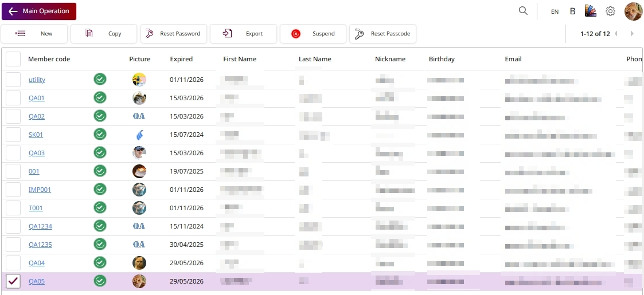644x295 pixels.
Task: Click the QA04 member picture thumbnail
Action: [x=139, y=263]
